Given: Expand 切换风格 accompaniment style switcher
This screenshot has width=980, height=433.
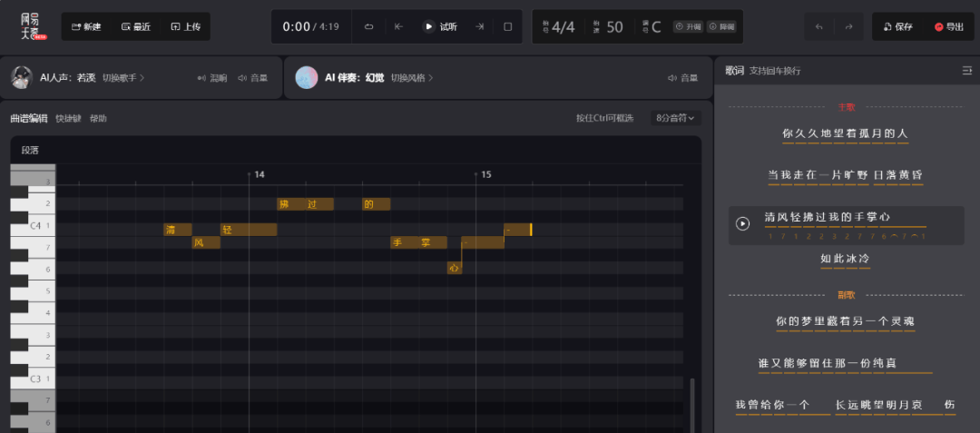Looking at the screenshot, I should [x=412, y=78].
